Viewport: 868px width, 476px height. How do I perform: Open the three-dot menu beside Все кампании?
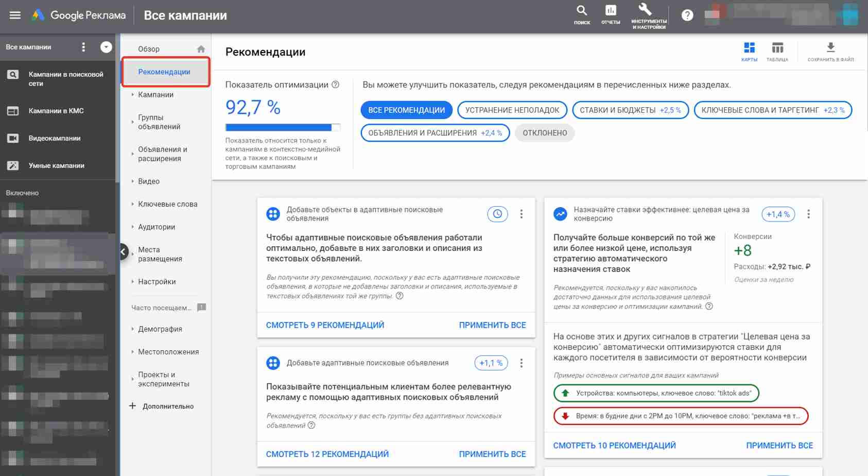click(83, 47)
